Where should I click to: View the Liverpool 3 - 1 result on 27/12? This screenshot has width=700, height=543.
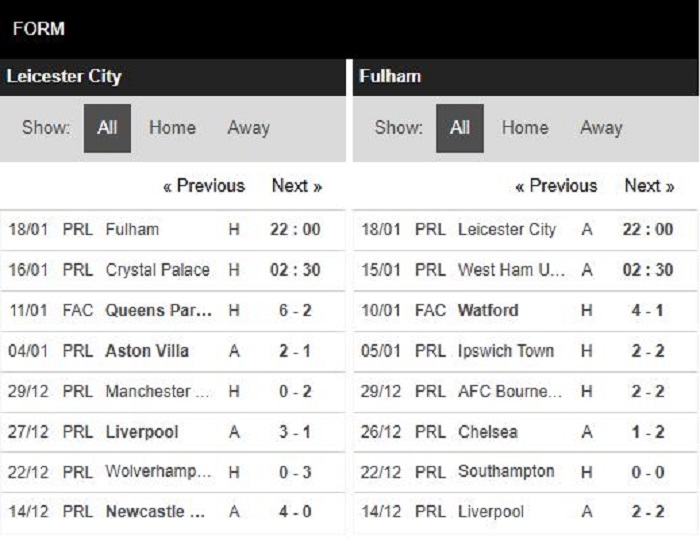pyautogui.click(x=173, y=432)
